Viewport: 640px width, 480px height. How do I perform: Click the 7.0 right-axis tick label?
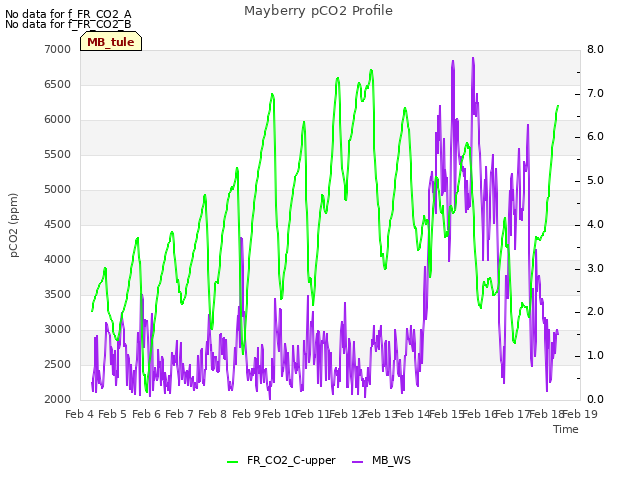click(x=595, y=93)
